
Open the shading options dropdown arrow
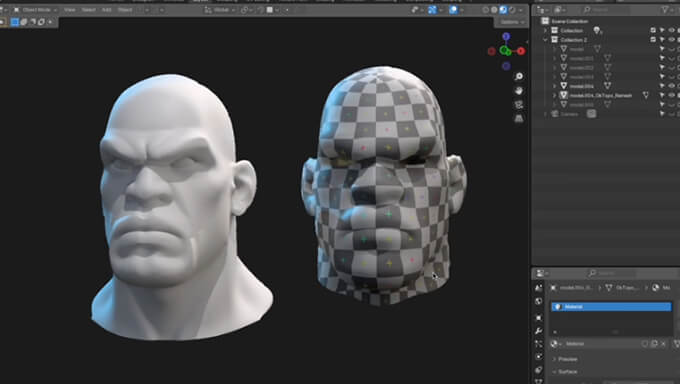[x=520, y=10]
